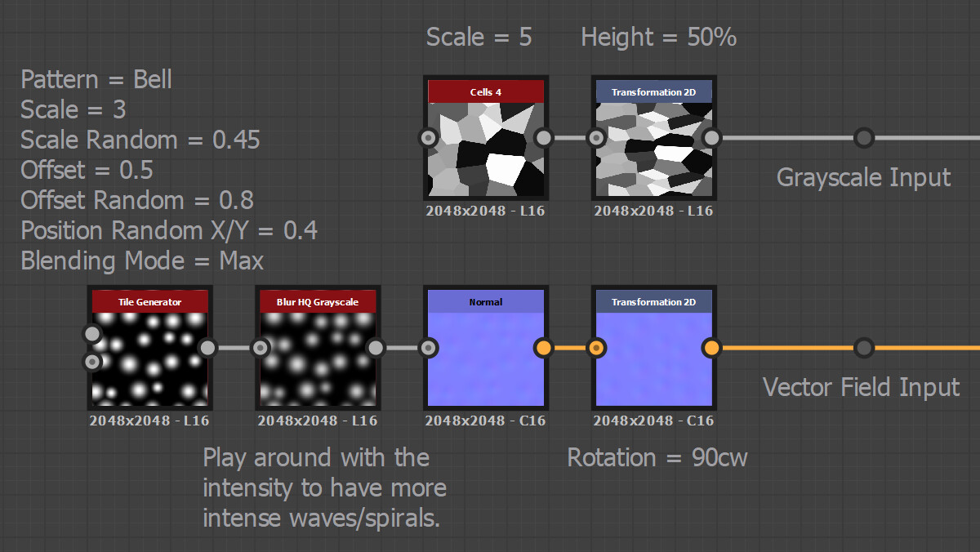Click the Grayscale Input connector dot
Screen dimensions: 980x552
pos(864,138)
